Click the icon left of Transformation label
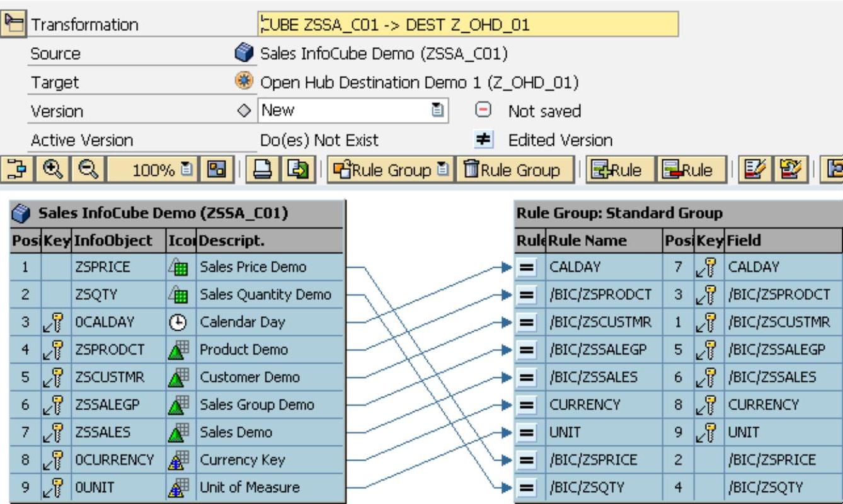 coord(13,24)
